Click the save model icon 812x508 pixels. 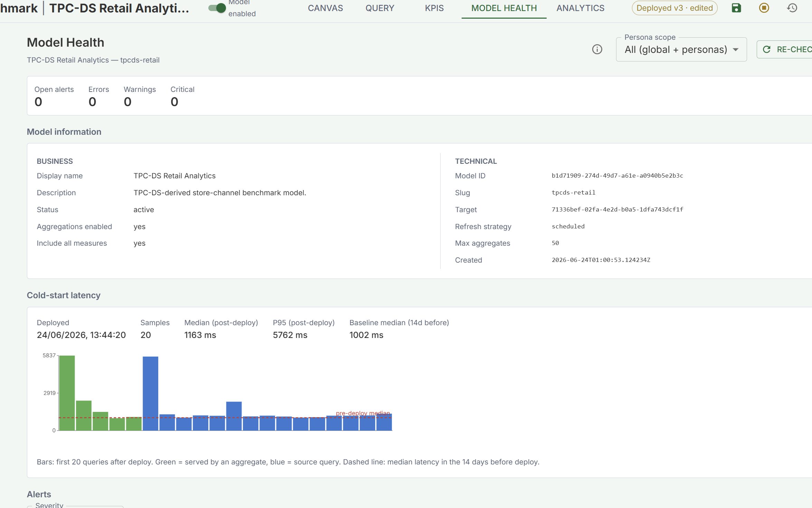736,8
